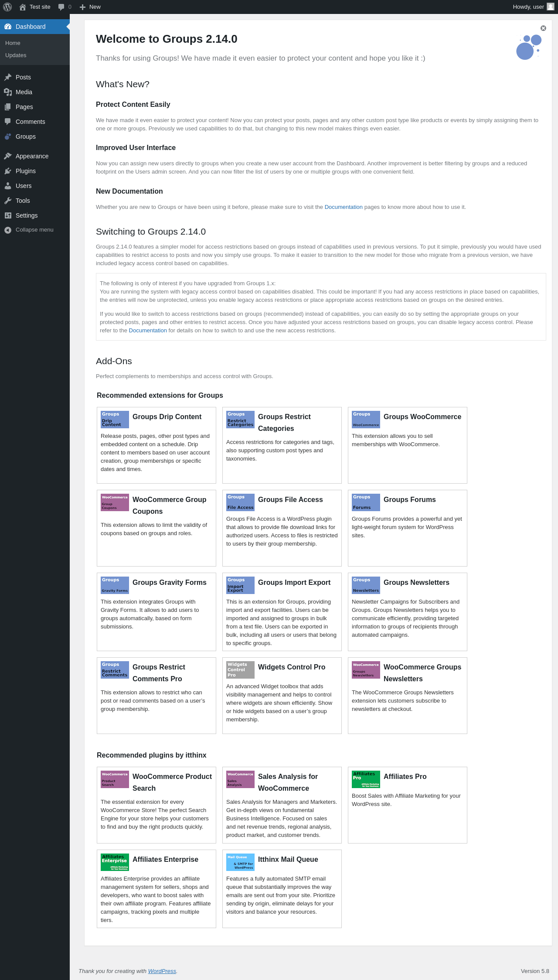Open the Groups admin menu
The height and width of the screenshot is (980, 558).
tap(35, 137)
